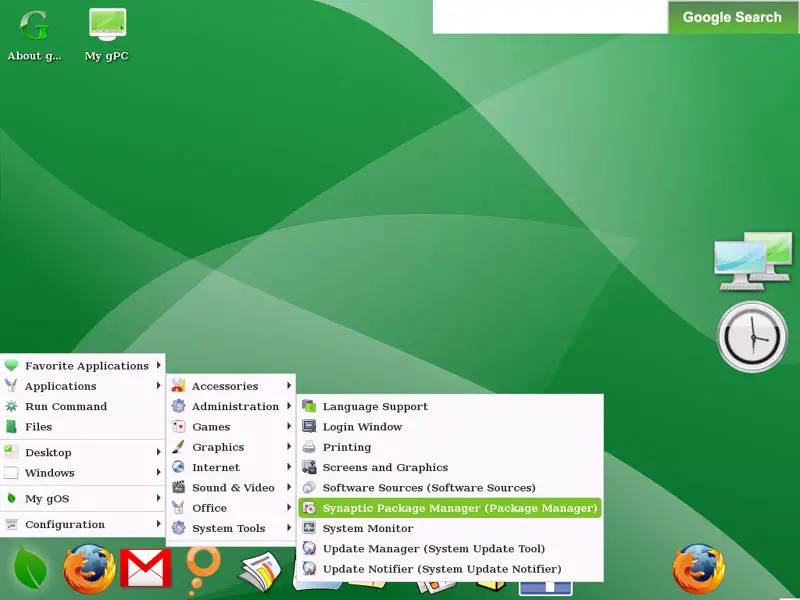This screenshot has height=600, width=800.
Task: Open Gmail envelope icon in dock
Action: (145, 568)
